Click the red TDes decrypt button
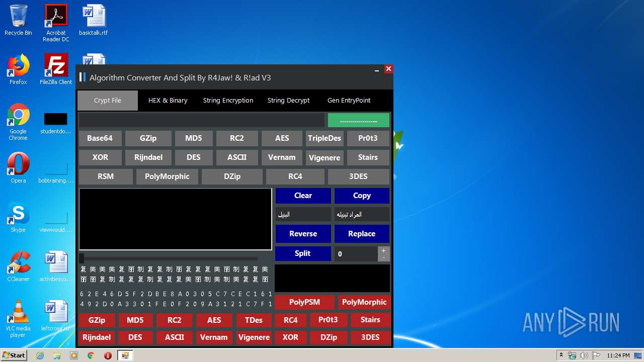The width and height of the screenshot is (644, 362). (254, 320)
